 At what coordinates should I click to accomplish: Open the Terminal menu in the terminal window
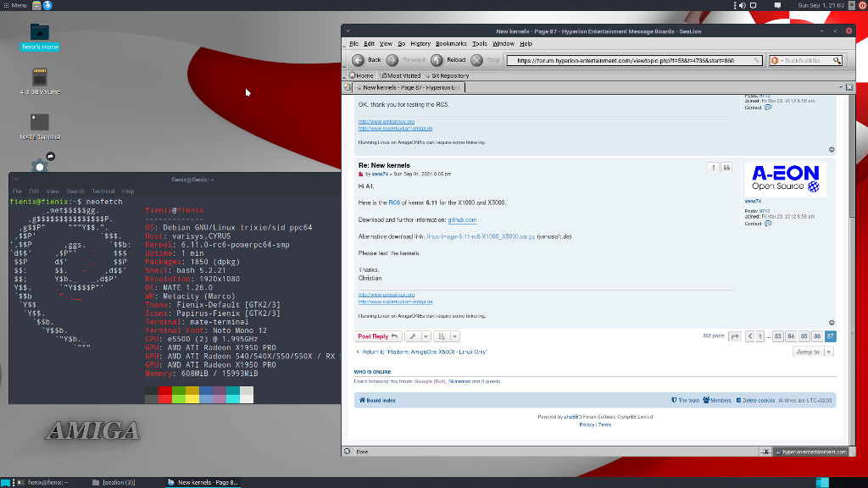[x=103, y=191]
